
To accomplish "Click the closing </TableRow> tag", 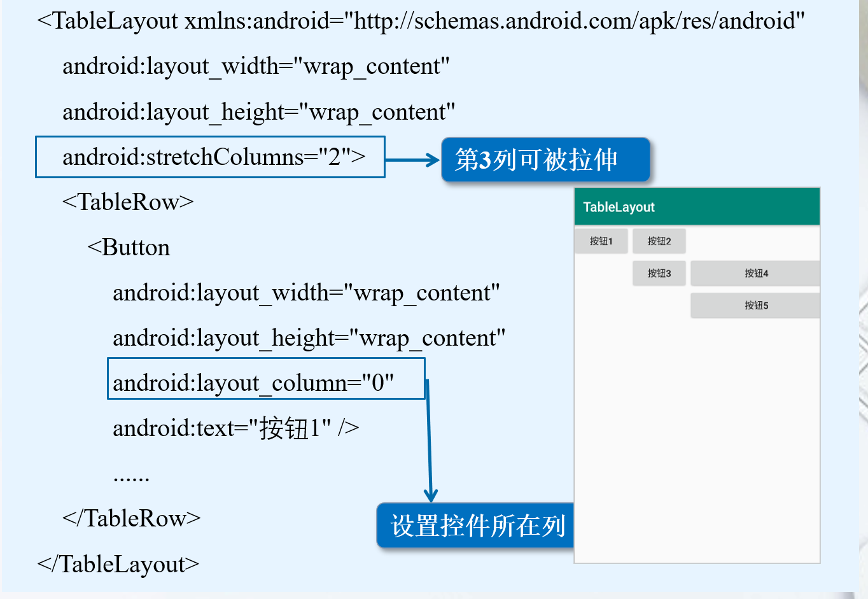I will (x=131, y=519).
